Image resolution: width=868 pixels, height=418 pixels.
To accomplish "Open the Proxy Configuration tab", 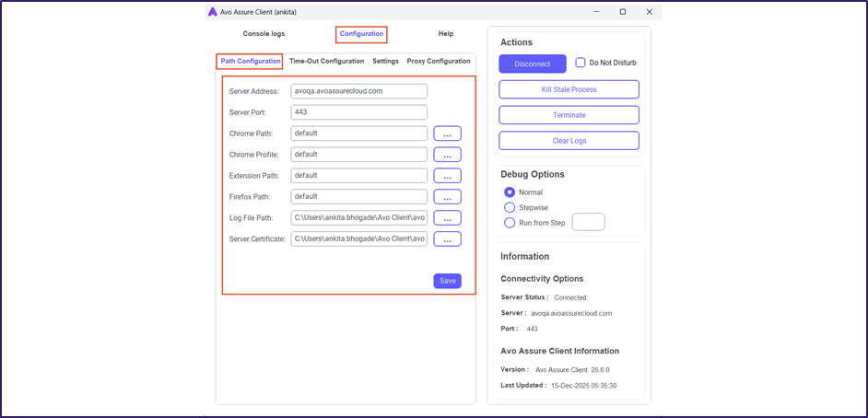I will (439, 62).
